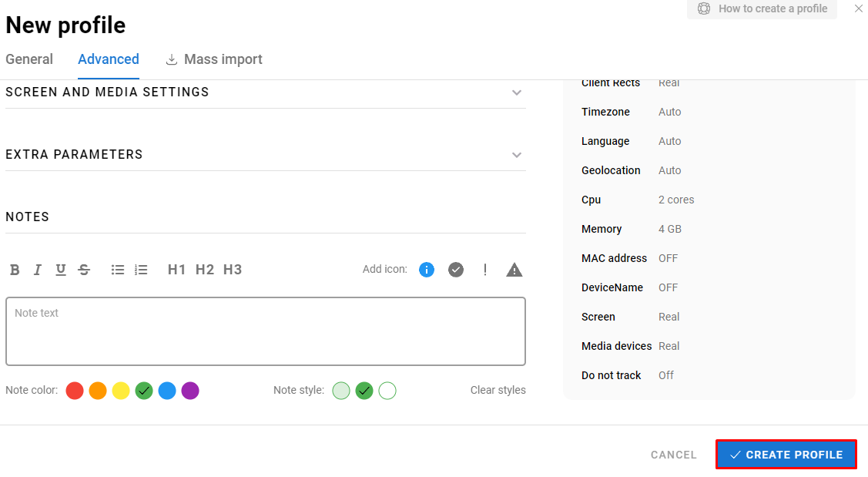
Task: Click the Screen Real value
Action: pyautogui.click(x=669, y=317)
